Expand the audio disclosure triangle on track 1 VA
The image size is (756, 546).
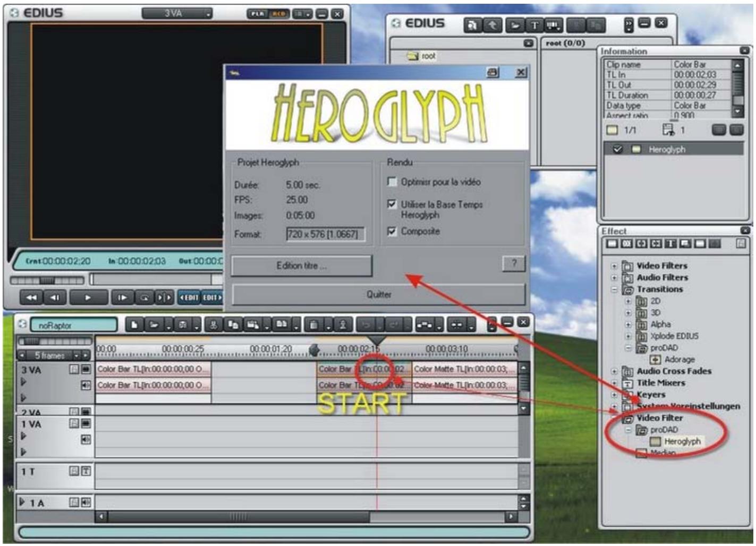click(23, 451)
